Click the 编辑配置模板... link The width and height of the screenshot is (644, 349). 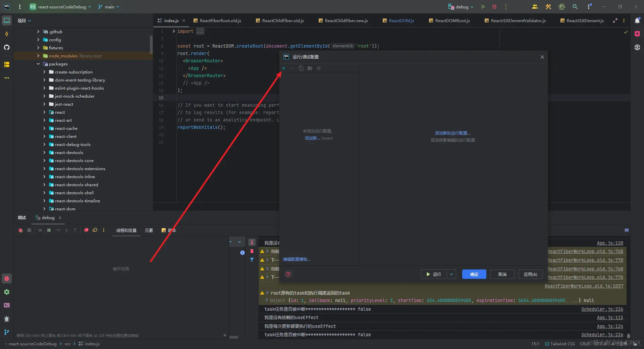297,259
